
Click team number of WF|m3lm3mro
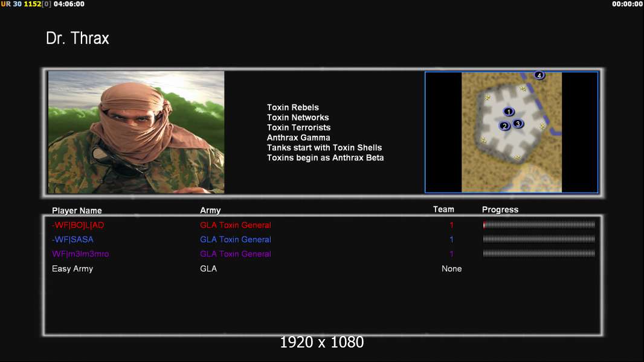(x=451, y=254)
